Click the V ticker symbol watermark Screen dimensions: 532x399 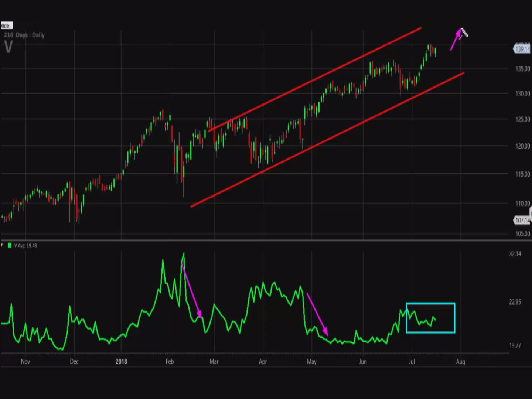click(x=8, y=47)
